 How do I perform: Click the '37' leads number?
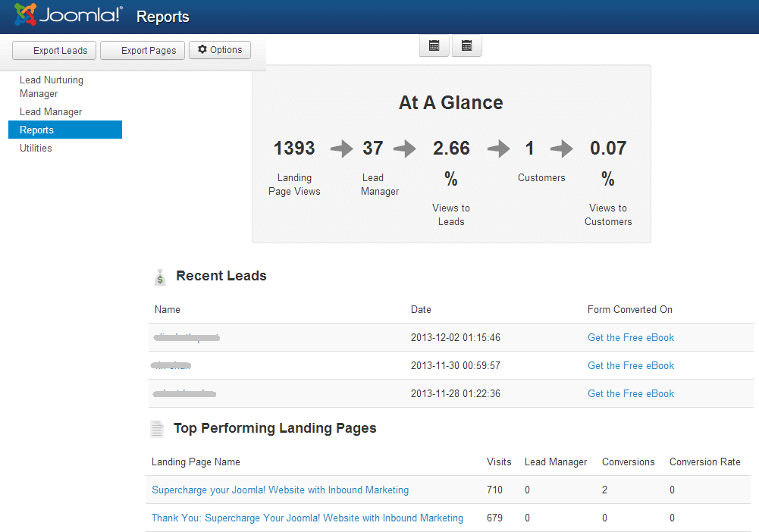pyautogui.click(x=373, y=148)
